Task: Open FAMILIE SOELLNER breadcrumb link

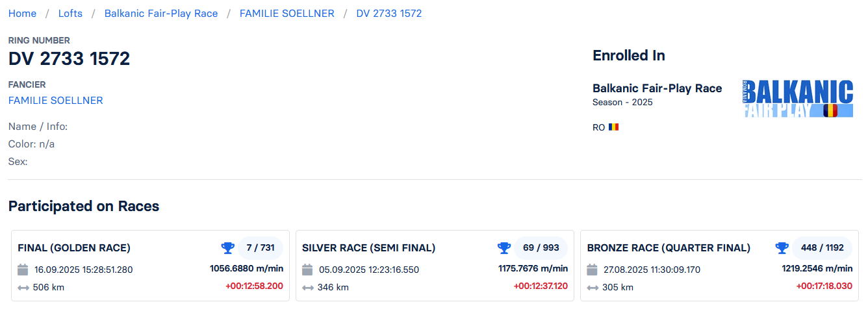Action: click(x=287, y=14)
